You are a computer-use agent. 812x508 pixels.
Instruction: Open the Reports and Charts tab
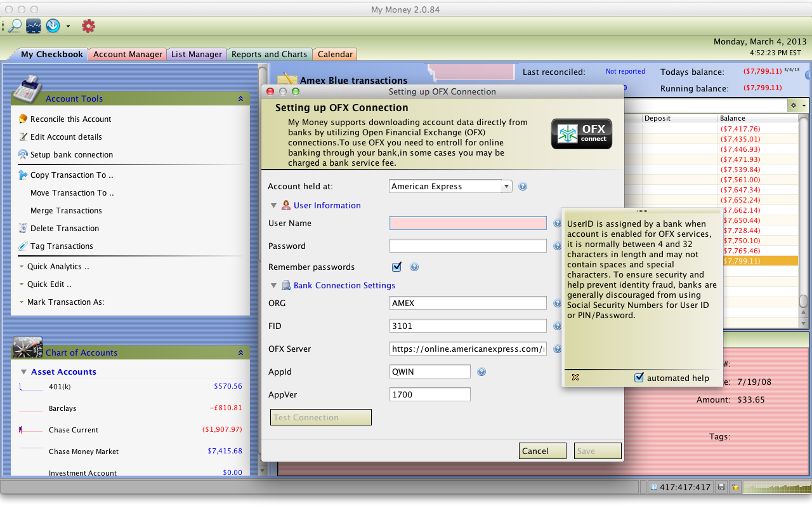tap(269, 55)
